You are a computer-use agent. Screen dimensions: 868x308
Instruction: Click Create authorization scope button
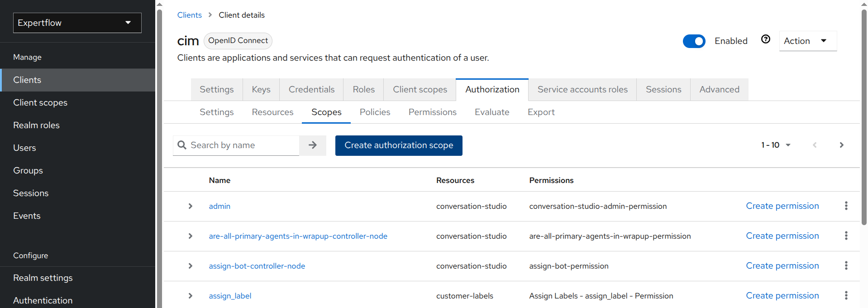point(399,145)
